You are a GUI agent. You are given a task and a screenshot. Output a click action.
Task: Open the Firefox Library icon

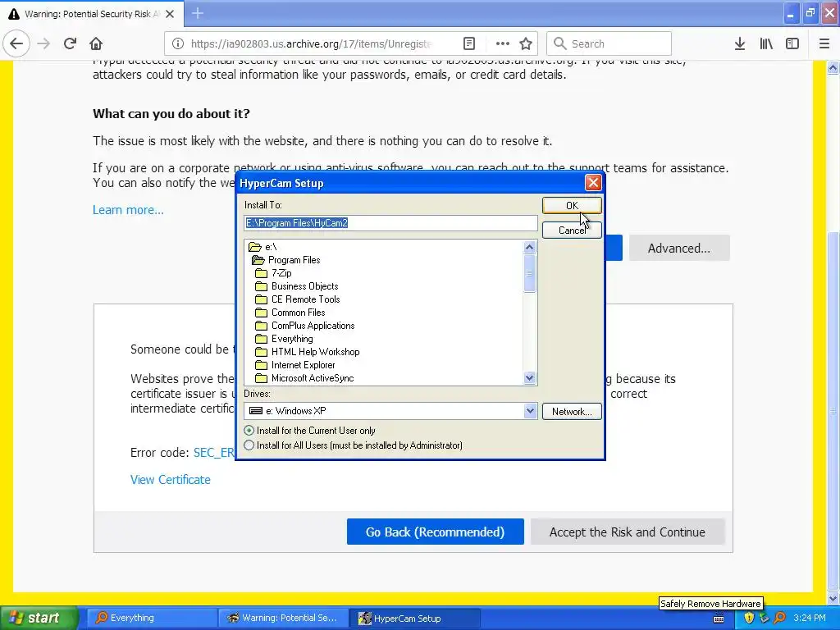(x=766, y=43)
